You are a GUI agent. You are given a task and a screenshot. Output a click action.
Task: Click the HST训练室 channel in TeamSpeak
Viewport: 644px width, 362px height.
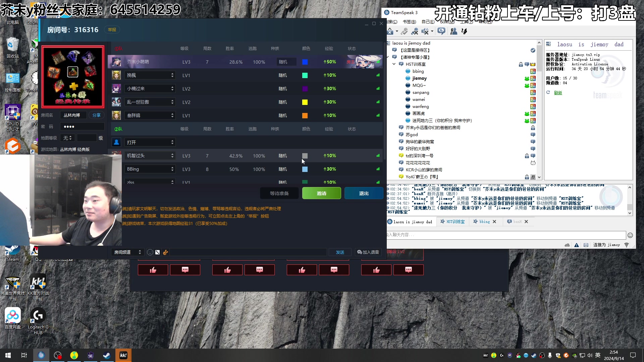415,64
